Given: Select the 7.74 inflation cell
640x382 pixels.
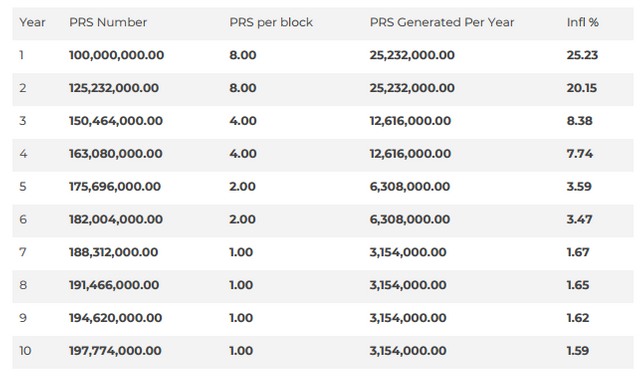Looking at the screenshot, I should pos(580,153).
